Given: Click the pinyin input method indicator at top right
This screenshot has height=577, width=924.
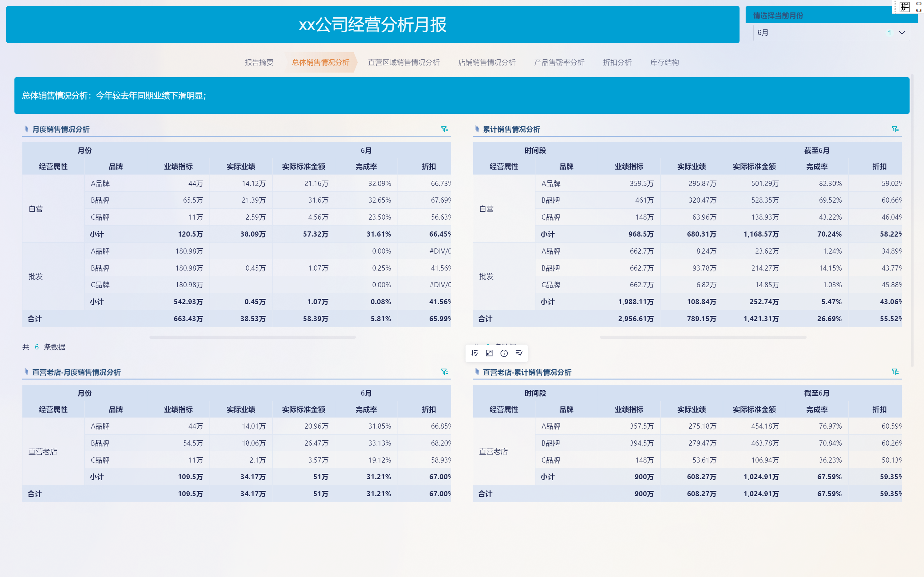Looking at the screenshot, I should point(904,7).
